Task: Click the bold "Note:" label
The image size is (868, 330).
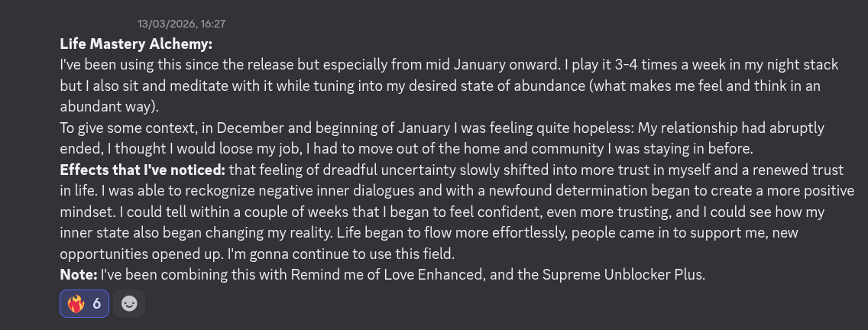Action: click(79, 273)
